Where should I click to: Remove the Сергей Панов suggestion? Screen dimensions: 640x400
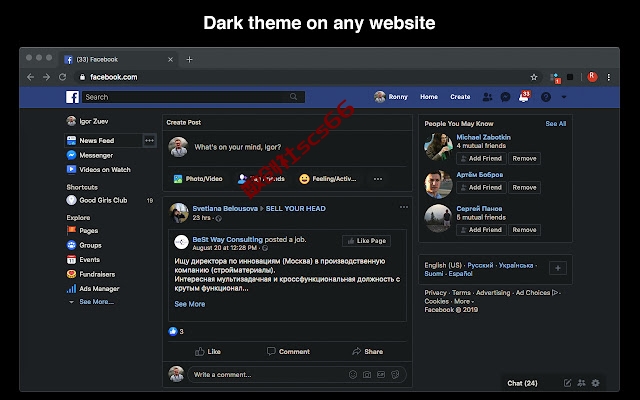[x=524, y=230]
